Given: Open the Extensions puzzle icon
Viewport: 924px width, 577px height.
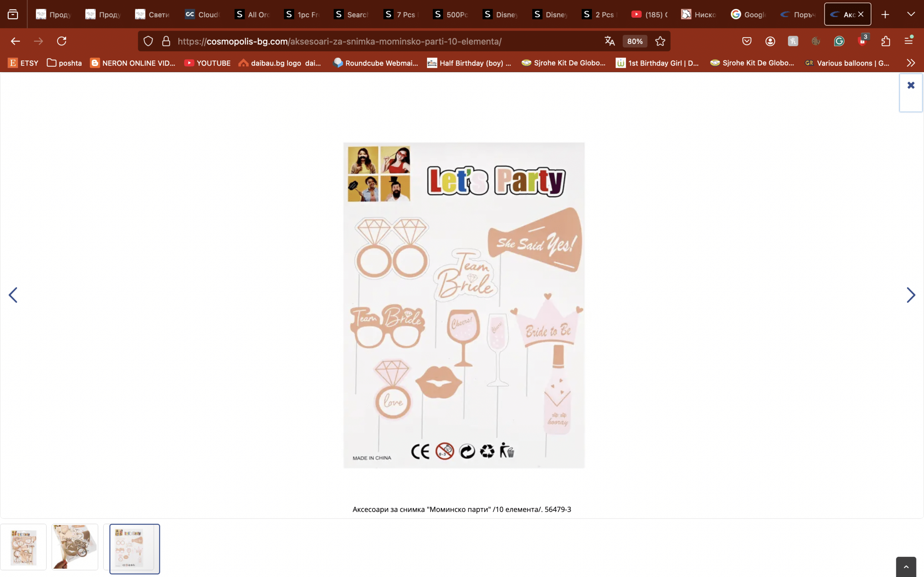Looking at the screenshot, I should pos(885,41).
